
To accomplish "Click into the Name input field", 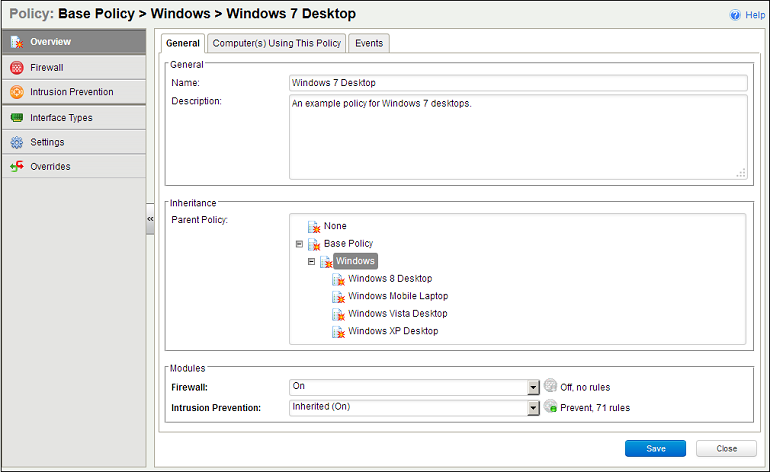I will point(518,83).
